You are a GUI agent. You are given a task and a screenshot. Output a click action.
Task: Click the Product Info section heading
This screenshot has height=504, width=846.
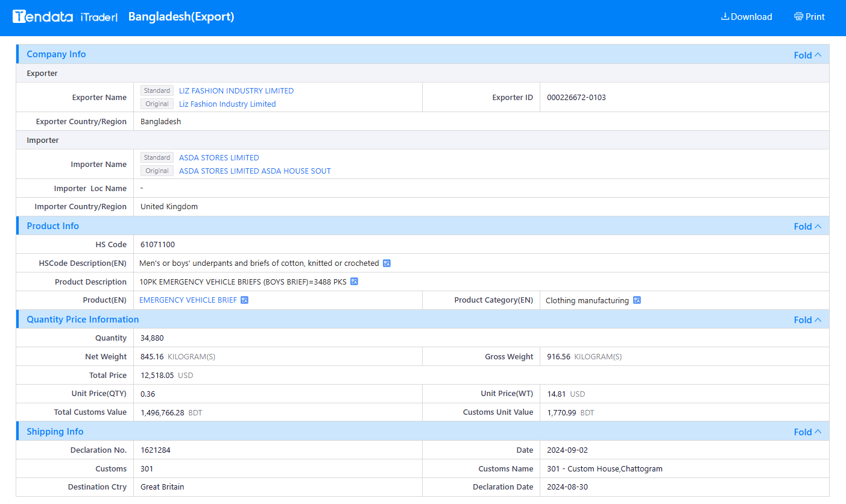pos(53,226)
